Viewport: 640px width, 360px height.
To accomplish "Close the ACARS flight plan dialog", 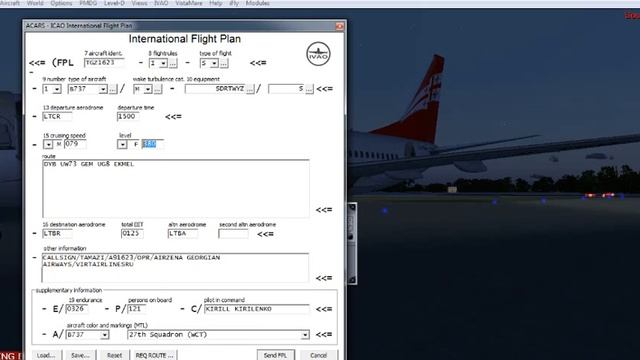I will tap(339, 26).
